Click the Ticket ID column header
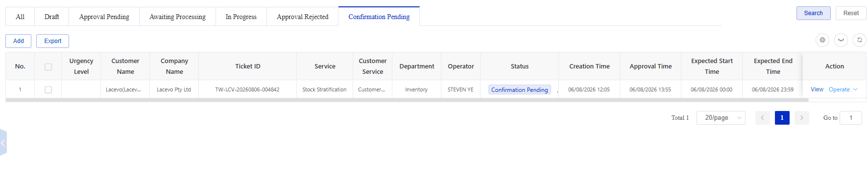This screenshot has width=868, height=177. [x=248, y=66]
